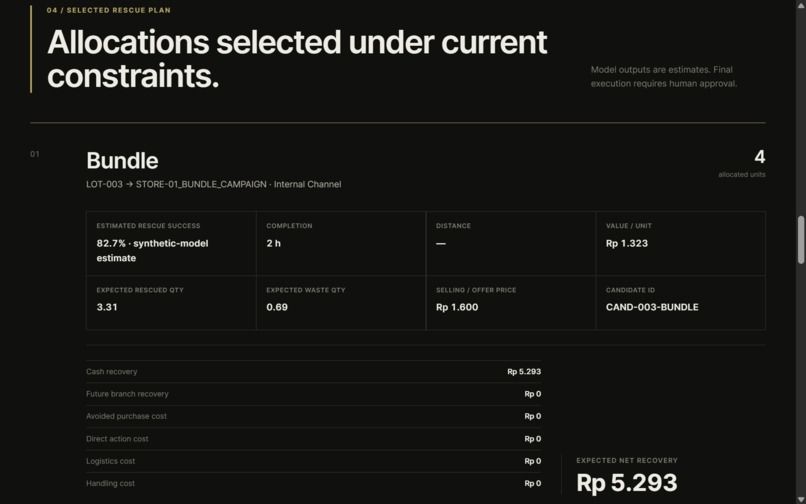This screenshot has height=504, width=806.
Task: Click the Cash recovery row
Action: [x=314, y=371]
